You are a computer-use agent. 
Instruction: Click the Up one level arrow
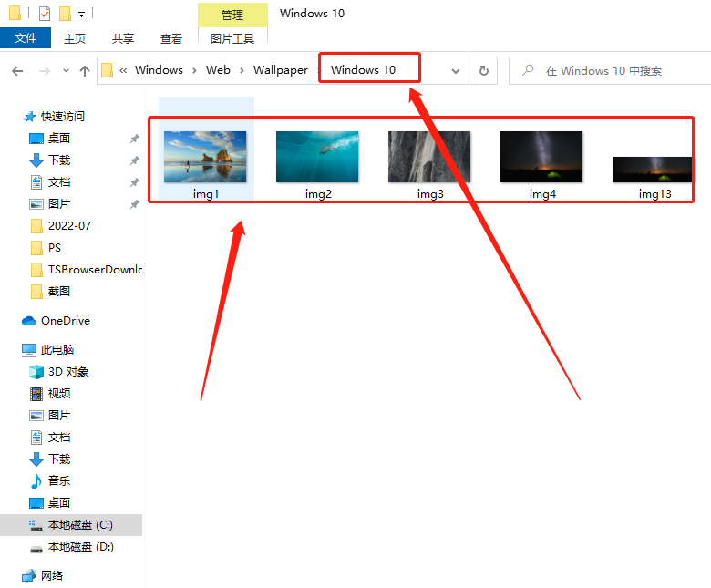pyautogui.click(x=85, y=71)
